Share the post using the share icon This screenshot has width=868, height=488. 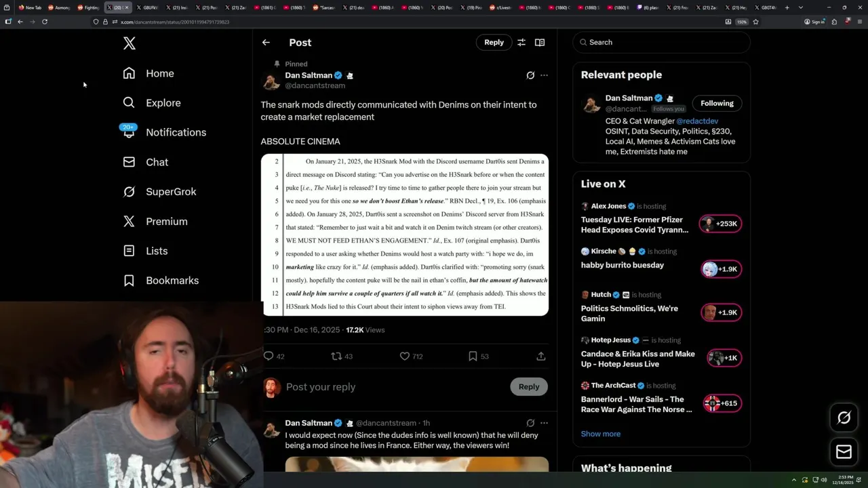[541, 356]
